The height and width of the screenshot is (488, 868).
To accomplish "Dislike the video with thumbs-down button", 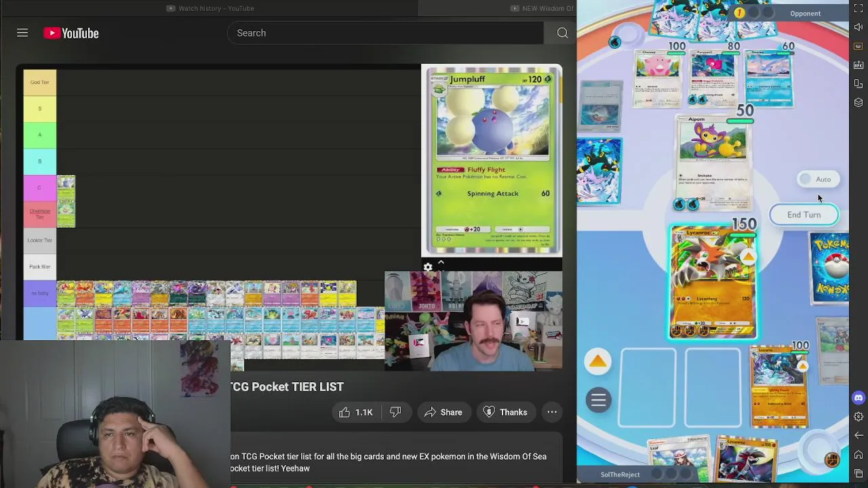I will pyautogui.click(x=395, y=412).
